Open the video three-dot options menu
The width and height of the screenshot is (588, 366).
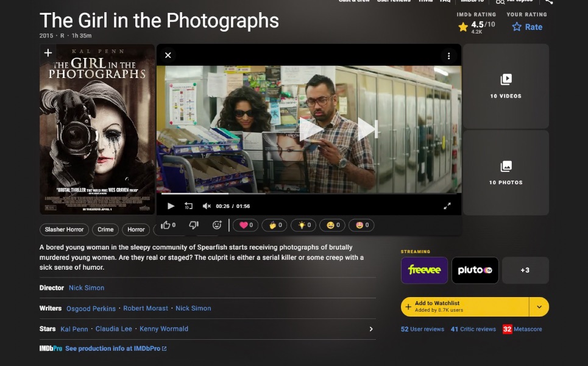coord(449,56)
